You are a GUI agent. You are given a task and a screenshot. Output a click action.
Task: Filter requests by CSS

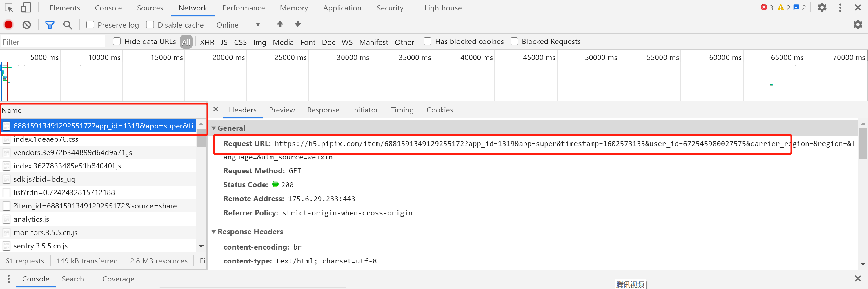pos(240,42)
